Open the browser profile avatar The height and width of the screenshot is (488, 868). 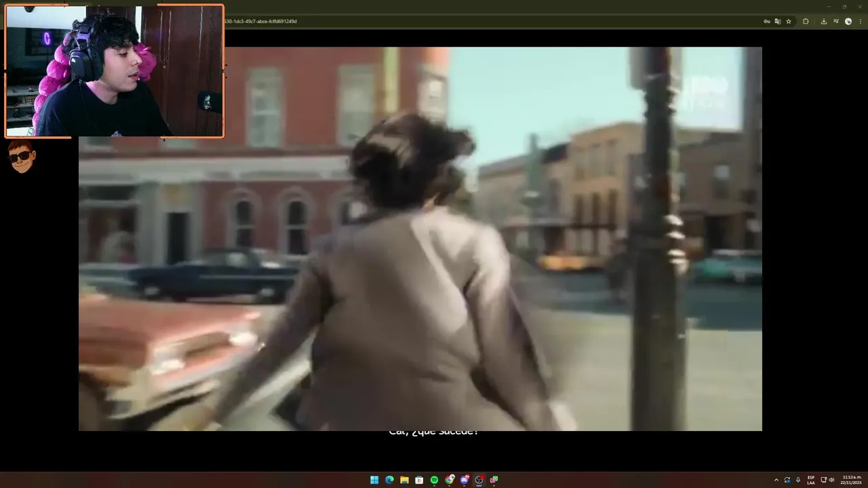point(848,21)
